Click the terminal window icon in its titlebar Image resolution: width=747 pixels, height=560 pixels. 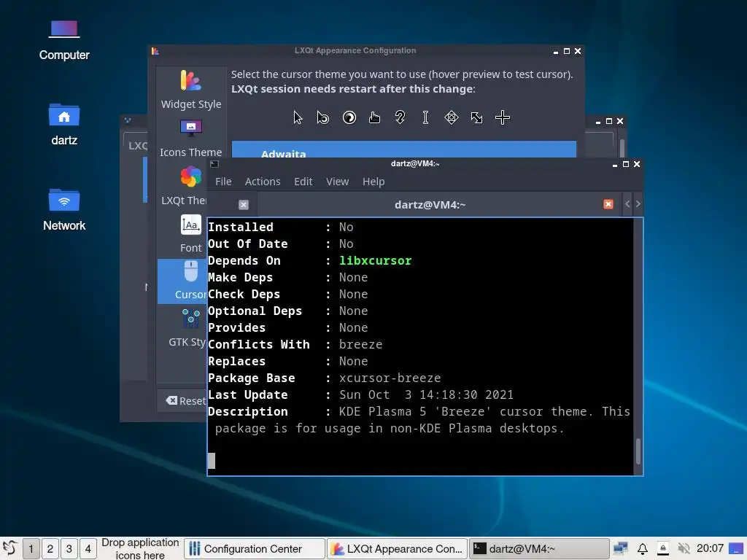(214, 164)
